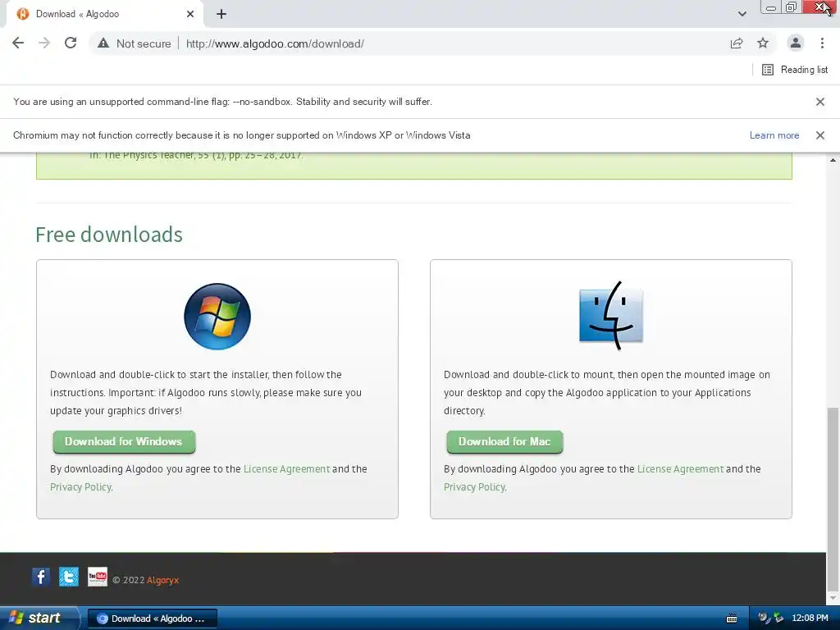Open the Facebook icon in footer

41,577
